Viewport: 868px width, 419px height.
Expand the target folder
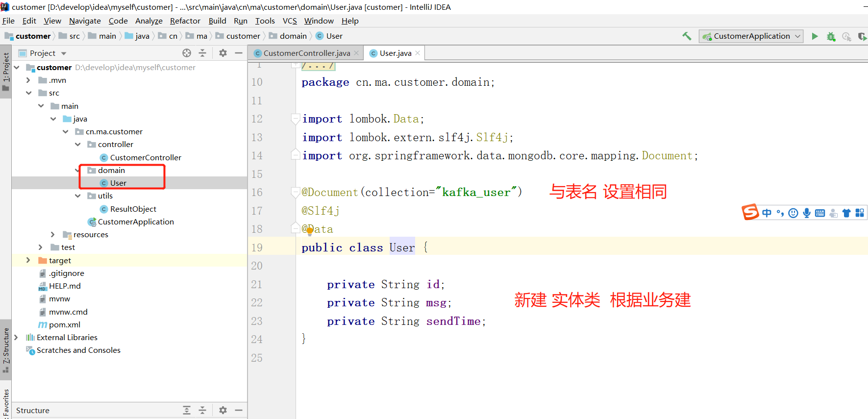28,260
